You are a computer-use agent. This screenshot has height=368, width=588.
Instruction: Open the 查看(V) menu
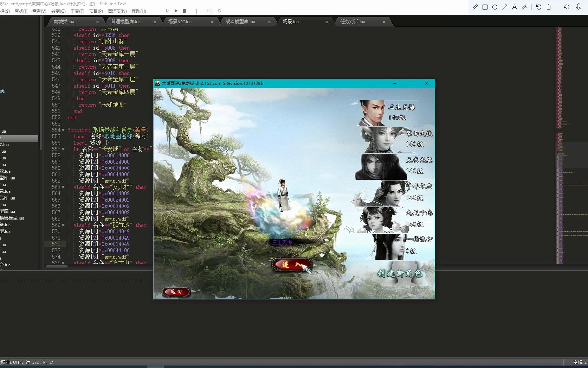tap(39, 11)
